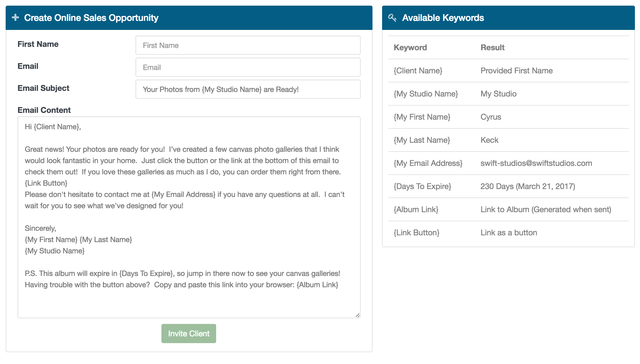Click the {Client Name} keyword cell

click(x=418, y=71)
